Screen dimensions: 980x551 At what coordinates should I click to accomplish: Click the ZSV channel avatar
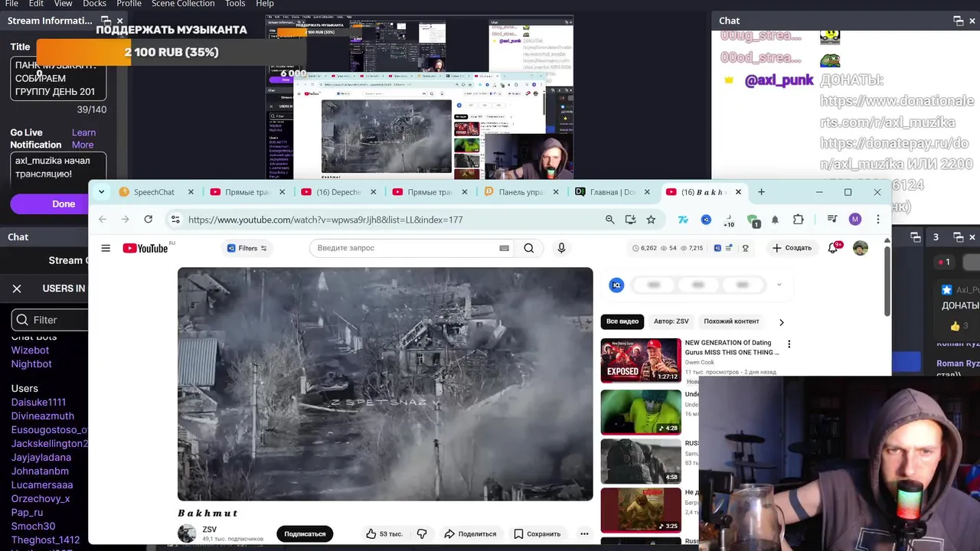187,533
